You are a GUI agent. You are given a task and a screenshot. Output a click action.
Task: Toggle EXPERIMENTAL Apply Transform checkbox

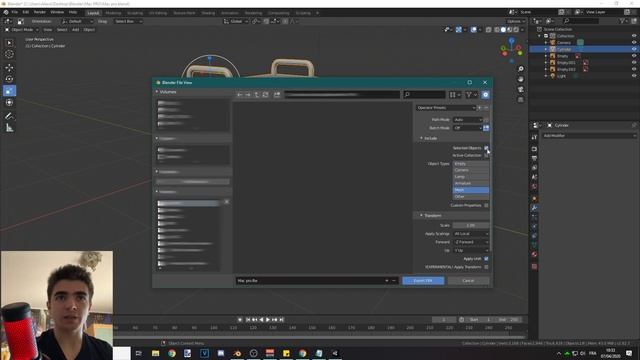486,267
